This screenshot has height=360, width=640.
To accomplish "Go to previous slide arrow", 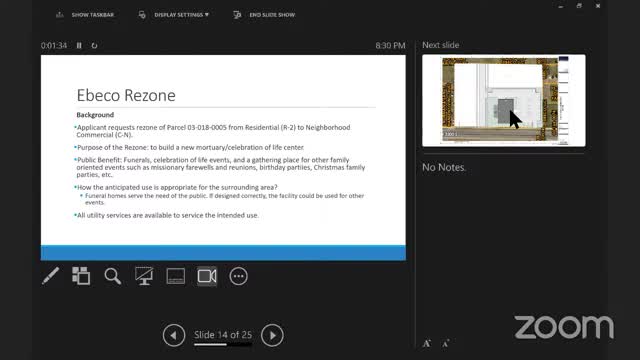I will coord(174,335).
